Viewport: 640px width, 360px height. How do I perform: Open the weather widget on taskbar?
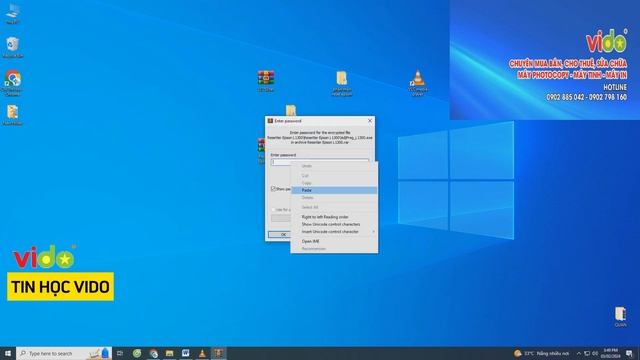pos(542,353)
